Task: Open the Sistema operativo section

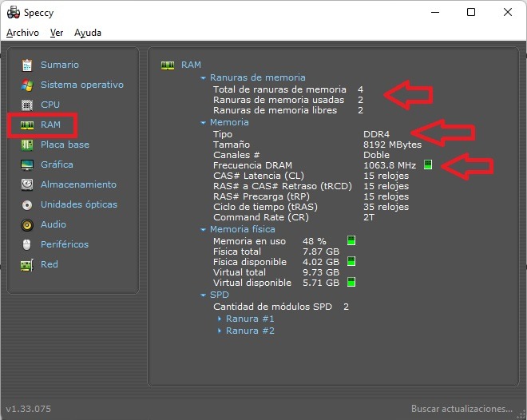Action: [82, 85]
